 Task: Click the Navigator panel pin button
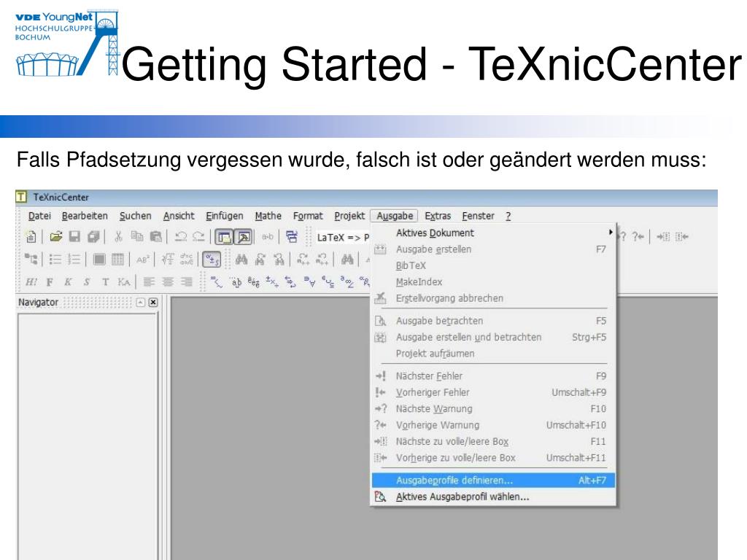click(141, 303)
